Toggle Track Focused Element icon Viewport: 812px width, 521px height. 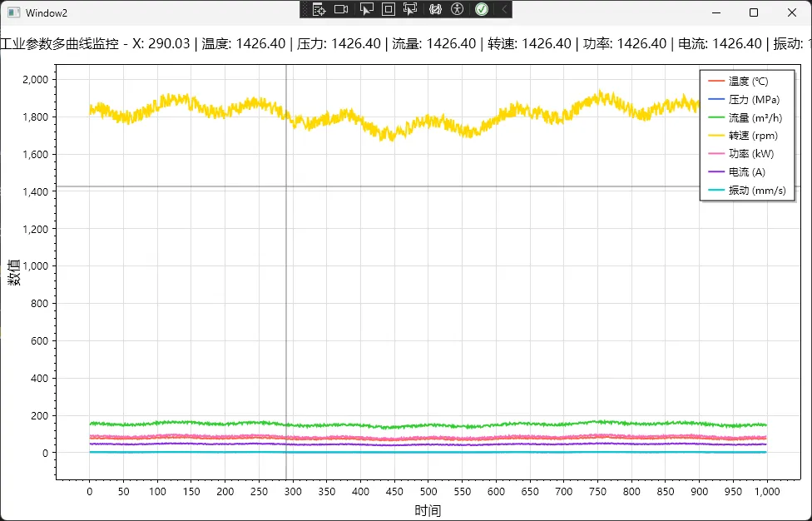point(410,9)
